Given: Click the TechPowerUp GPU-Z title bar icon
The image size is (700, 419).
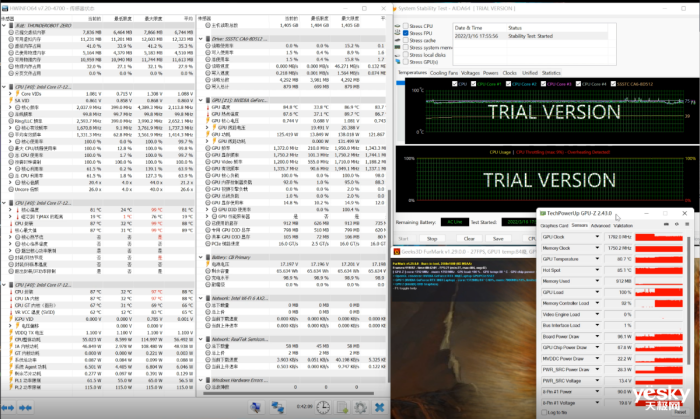Looking at the screenshot, I should pos(543,214).
